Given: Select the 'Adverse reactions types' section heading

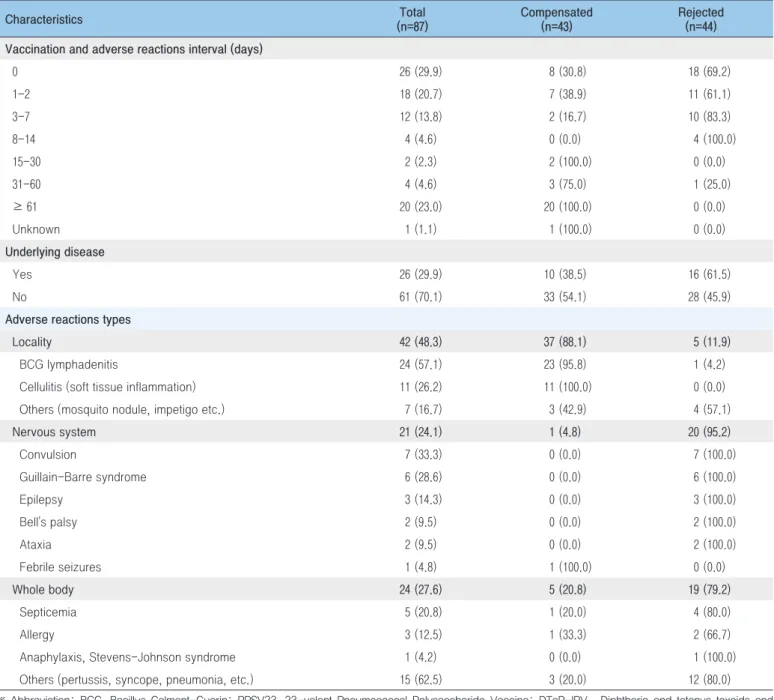Looking at the screenshot, I should point(68,320).
